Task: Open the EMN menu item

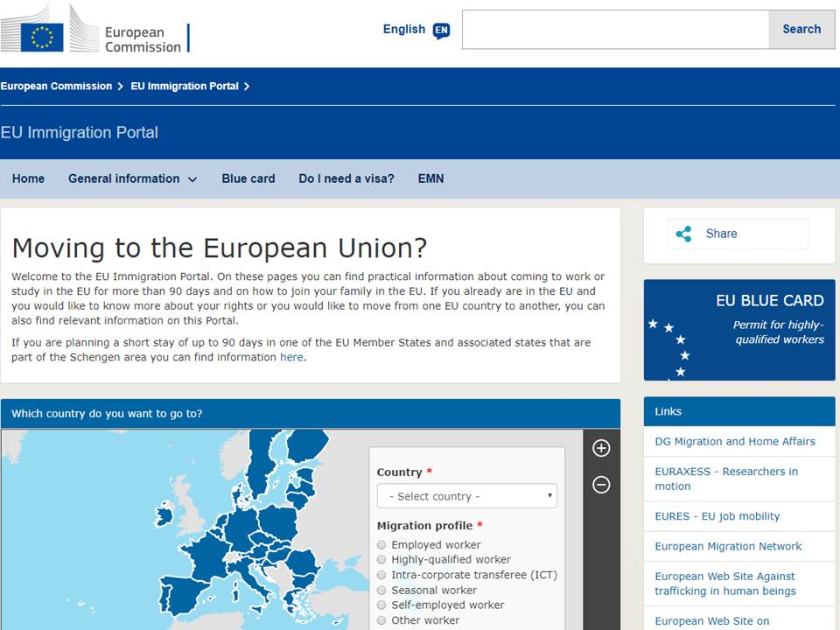Action: pos(430,178)
